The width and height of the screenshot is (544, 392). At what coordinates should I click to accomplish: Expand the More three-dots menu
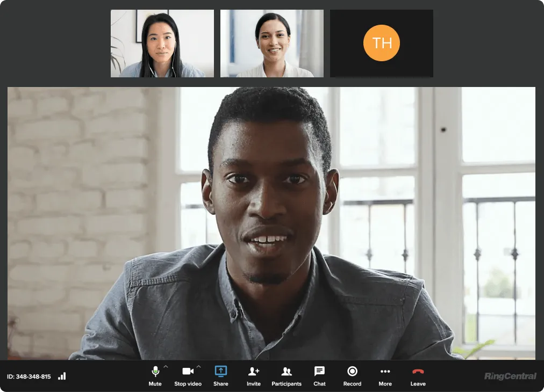point(385,372)
